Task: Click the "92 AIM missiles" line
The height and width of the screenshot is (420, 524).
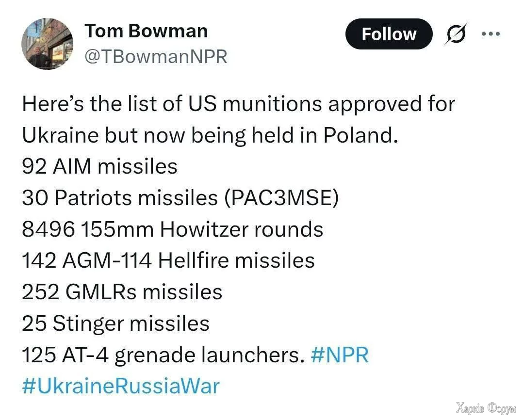Action: click(99, 167)
